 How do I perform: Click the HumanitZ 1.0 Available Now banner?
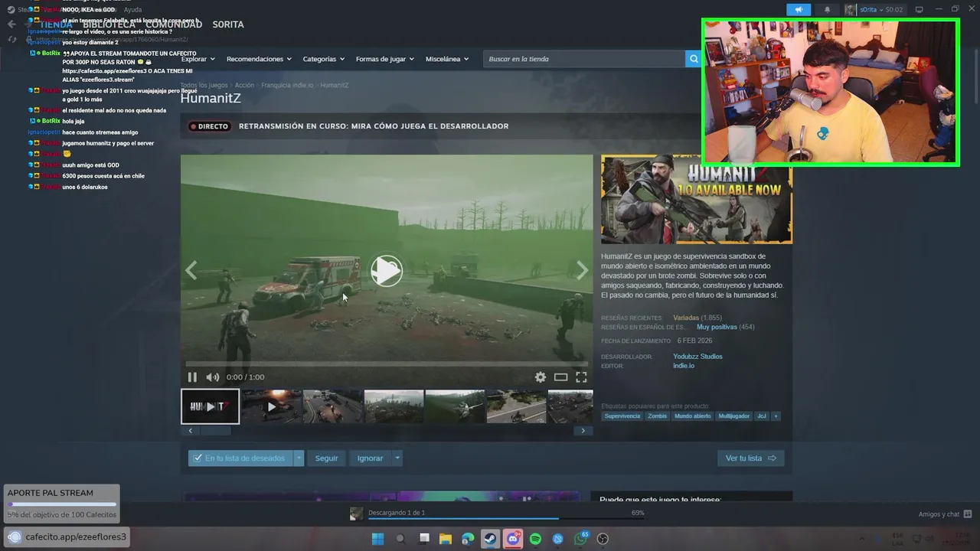click(697, 199)
